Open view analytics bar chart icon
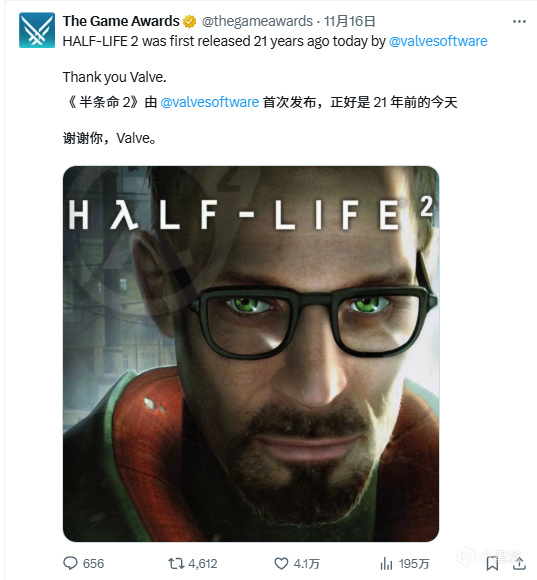 (x=386, y=563)
